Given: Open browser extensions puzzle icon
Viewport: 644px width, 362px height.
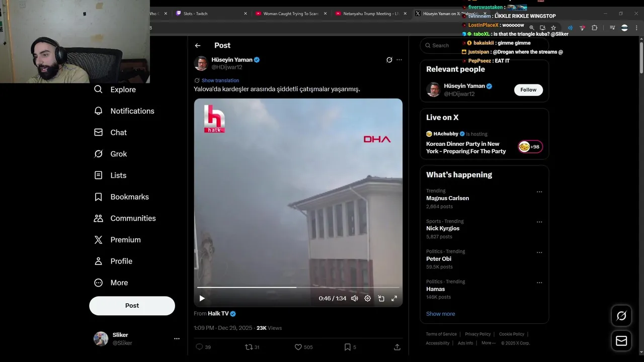Looking at the screenshot, I should [594, 28].
